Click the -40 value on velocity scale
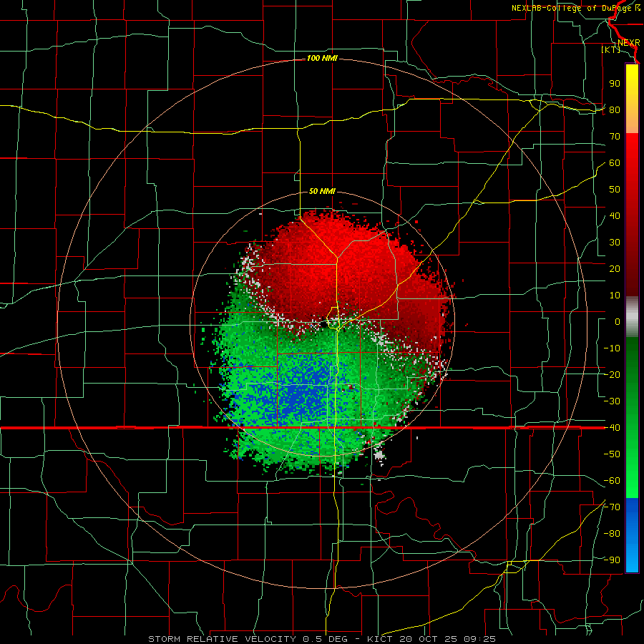This screenshot has width=644, height=644. coord(612,428)
